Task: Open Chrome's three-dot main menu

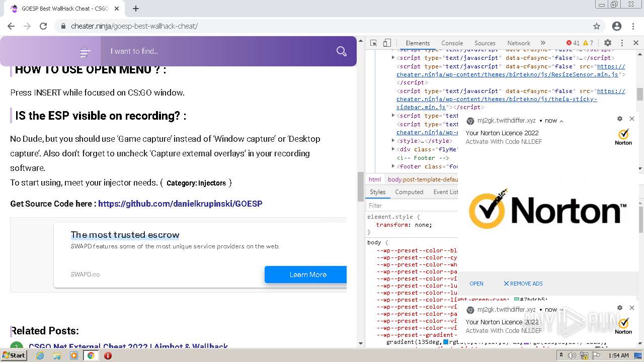Action: (x=633, y=26)
